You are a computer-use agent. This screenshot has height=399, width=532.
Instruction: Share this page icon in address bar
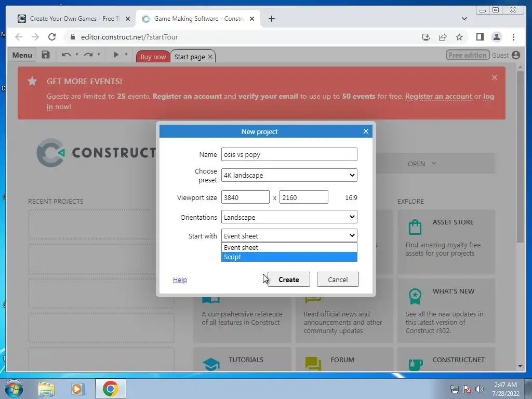pyautogui.click(x=443, y=37)
